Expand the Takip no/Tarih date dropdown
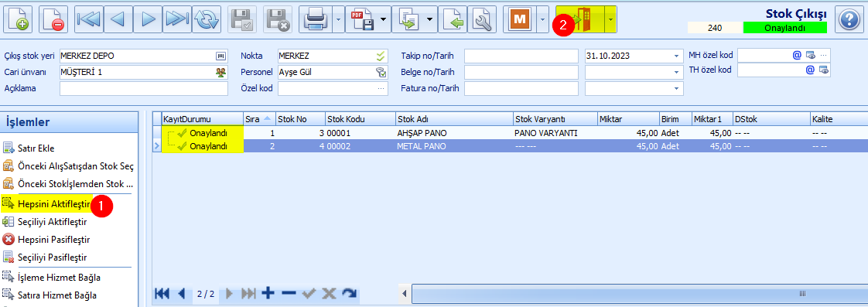The width and height of the screenshot is (868, 307). tap(676, 56)
